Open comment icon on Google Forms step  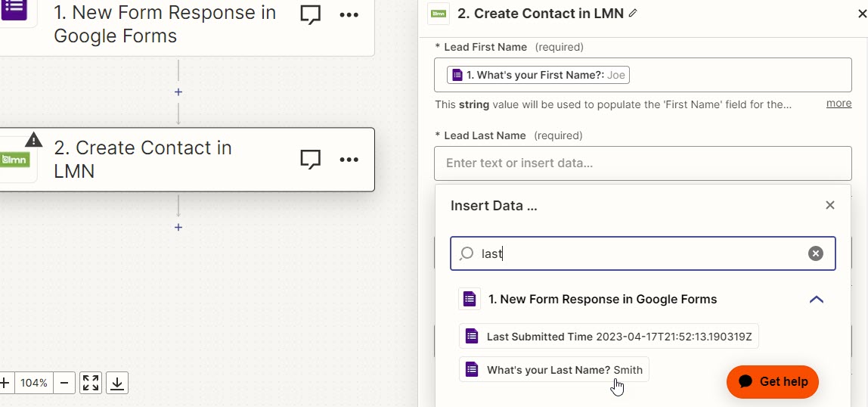311,15
